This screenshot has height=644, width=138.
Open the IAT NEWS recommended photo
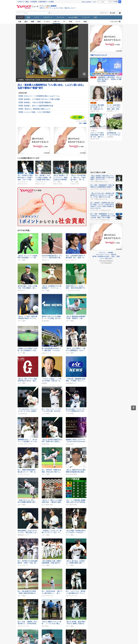(76, 367)
